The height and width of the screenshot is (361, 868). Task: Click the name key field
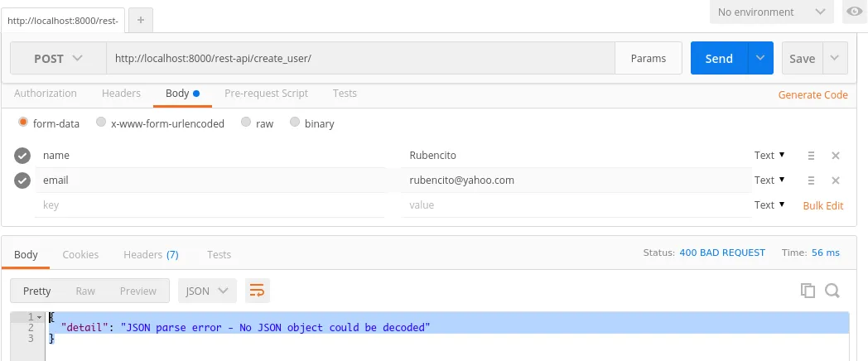[x=210, y=156]
